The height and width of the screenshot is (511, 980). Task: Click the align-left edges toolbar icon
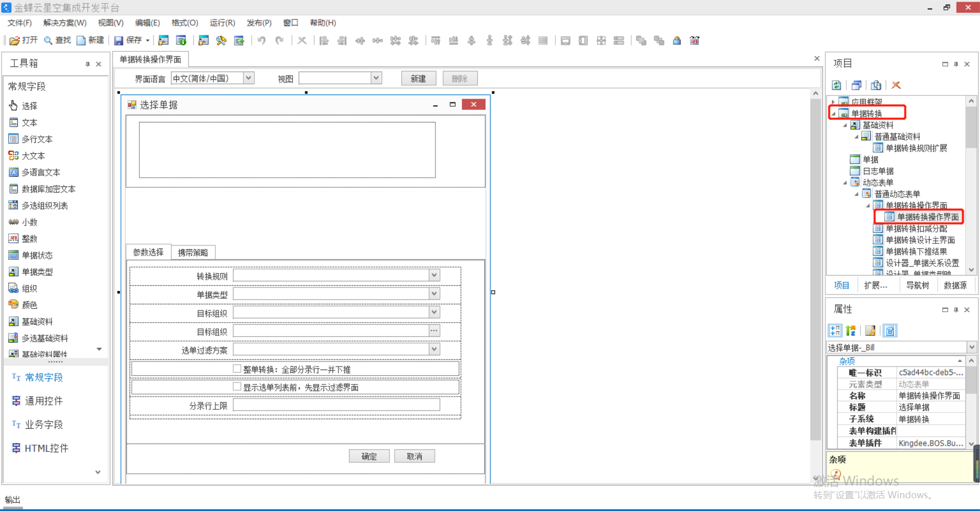pyautogui.click(x=324, y=40)
